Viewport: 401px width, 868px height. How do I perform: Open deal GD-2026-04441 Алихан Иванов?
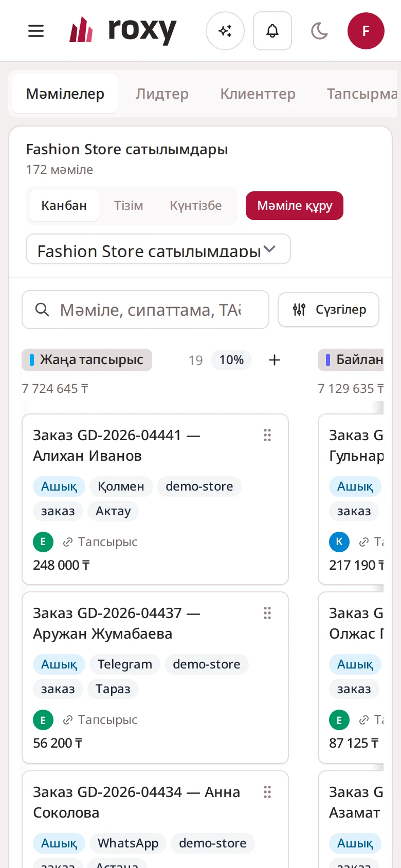click(x=116, y=445)
